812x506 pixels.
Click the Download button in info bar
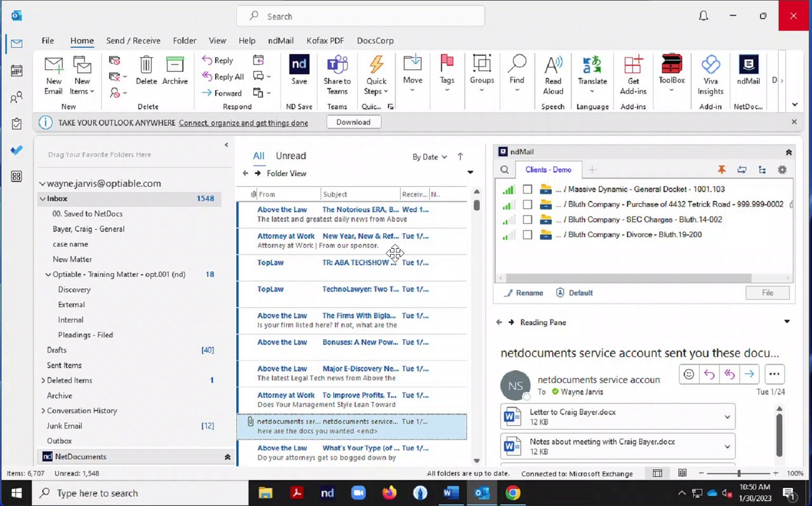[353, 122]
